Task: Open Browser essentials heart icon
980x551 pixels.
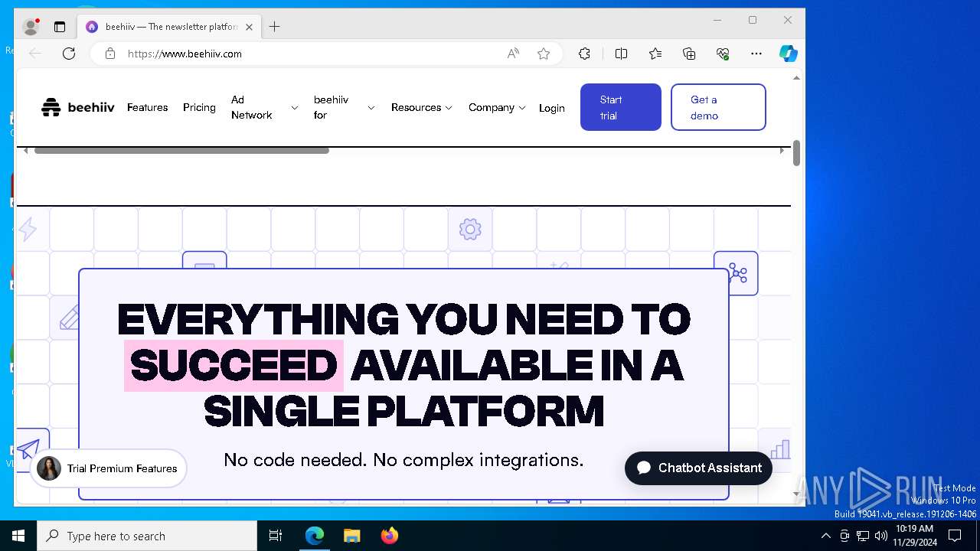Action: [x=723, y=54]
